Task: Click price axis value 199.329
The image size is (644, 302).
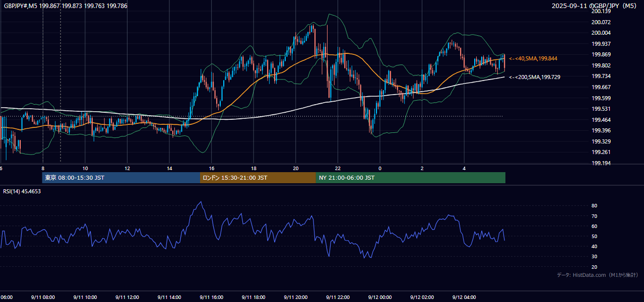Action: pos(601,141)
